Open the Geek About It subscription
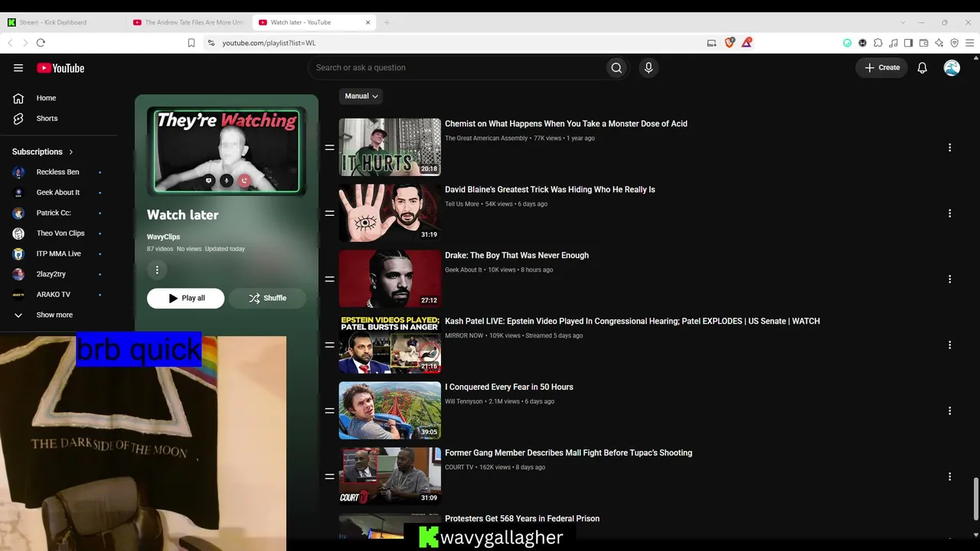Screen dimensions: 980x551 tap(59, 193)
